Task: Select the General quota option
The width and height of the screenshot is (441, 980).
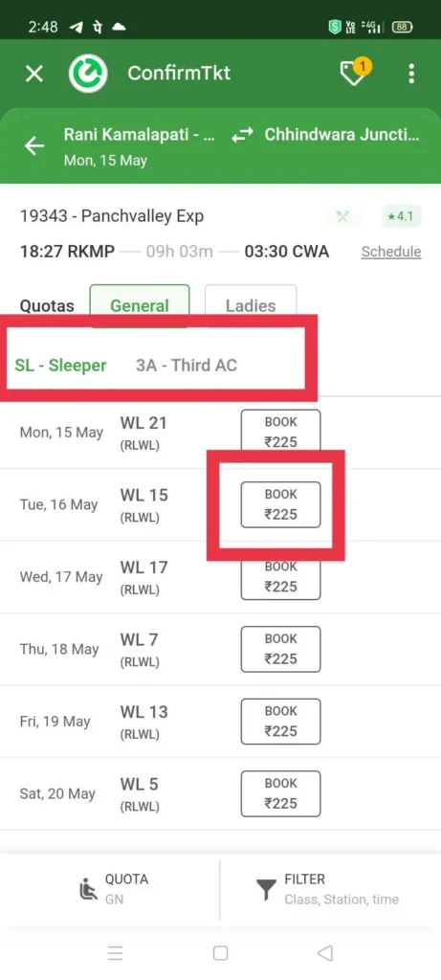Action: (140, 305)
